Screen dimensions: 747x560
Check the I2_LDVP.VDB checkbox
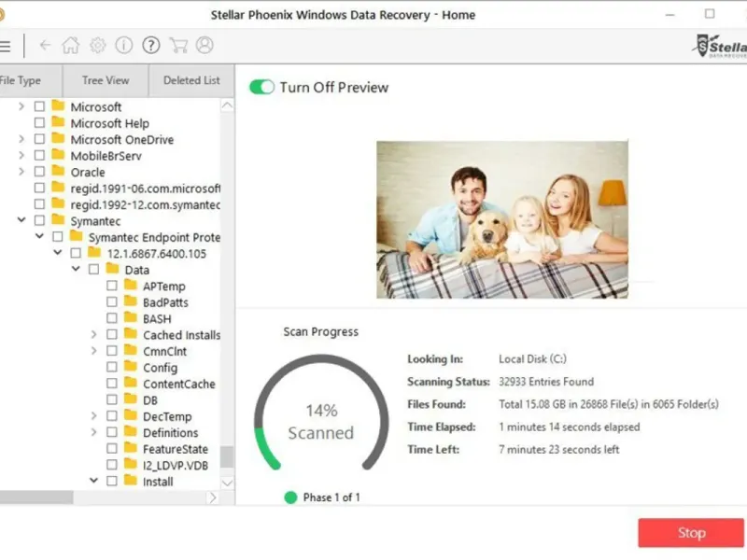pos(112,465)
